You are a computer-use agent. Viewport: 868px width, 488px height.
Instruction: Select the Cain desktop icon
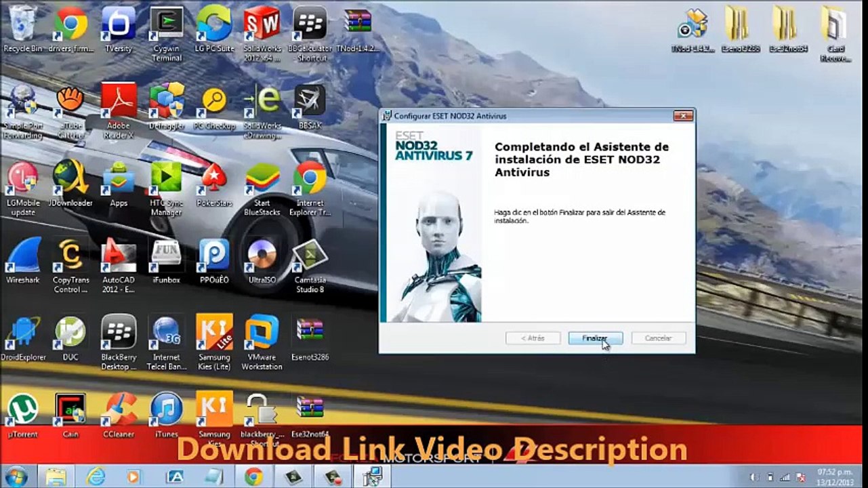[x=70, y=415]
